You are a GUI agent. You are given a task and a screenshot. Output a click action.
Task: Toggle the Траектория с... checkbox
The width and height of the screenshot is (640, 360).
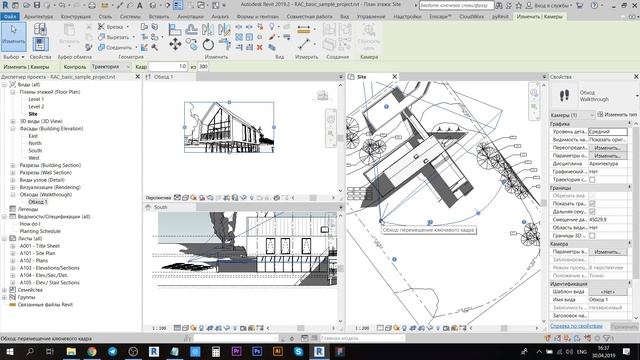(x=592, y=180)
